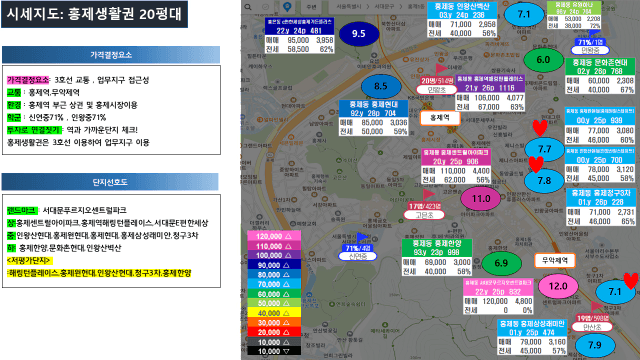This screenshot has height=360, width=640.
Task: Select the black 10,000 ▽ legend swatch
Action: 274,351
